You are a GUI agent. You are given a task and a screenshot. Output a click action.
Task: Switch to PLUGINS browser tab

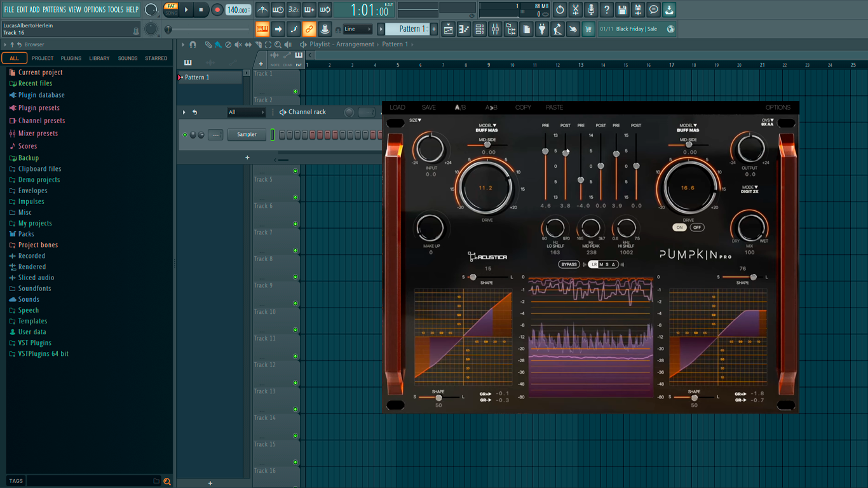tap(71, 58)
